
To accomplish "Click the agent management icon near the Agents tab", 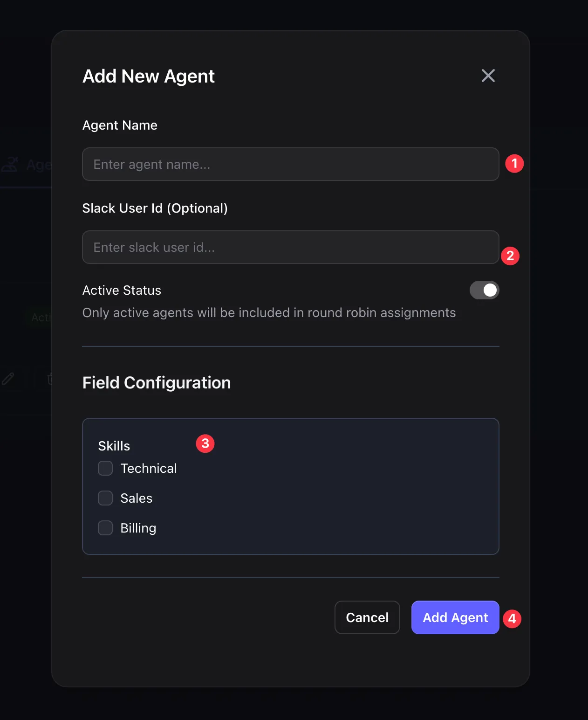I will click(x=10, y=164).
